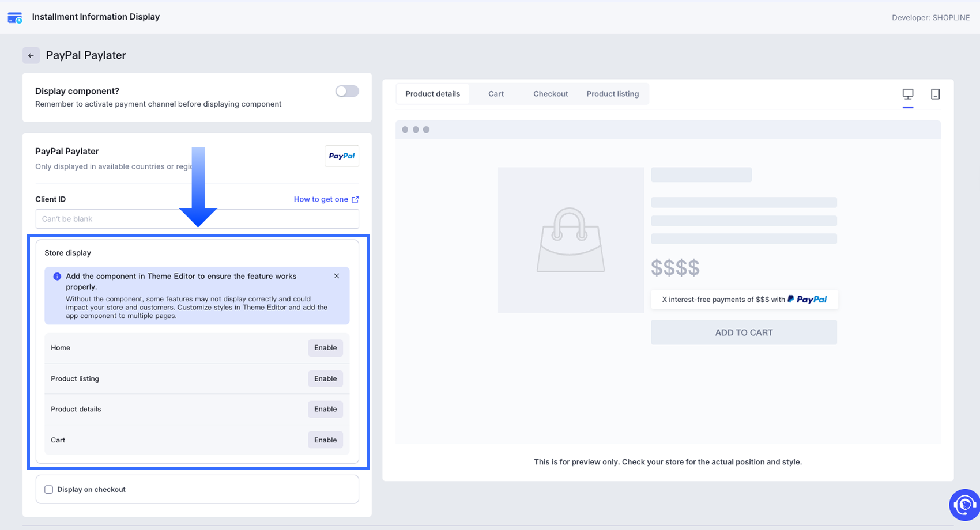Click the PayPal interest-free payments message

pyautogui.click(x=744, y=300)
